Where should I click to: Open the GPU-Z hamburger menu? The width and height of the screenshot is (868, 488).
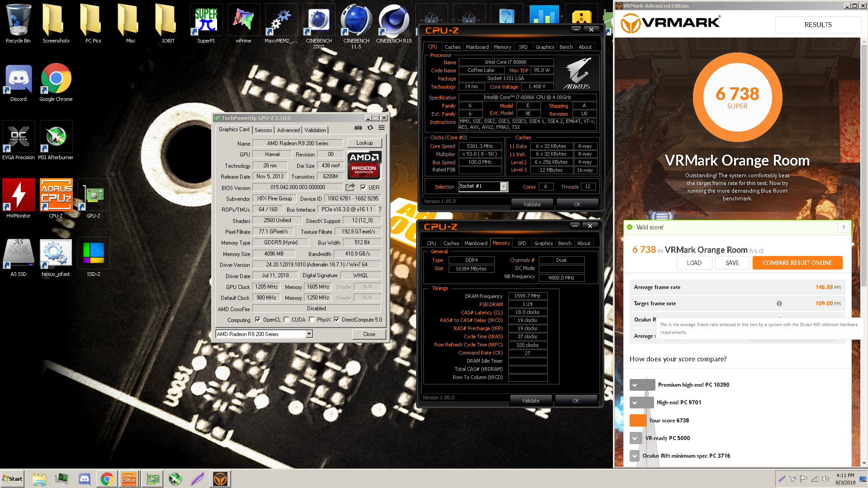[x=382, y=128]
